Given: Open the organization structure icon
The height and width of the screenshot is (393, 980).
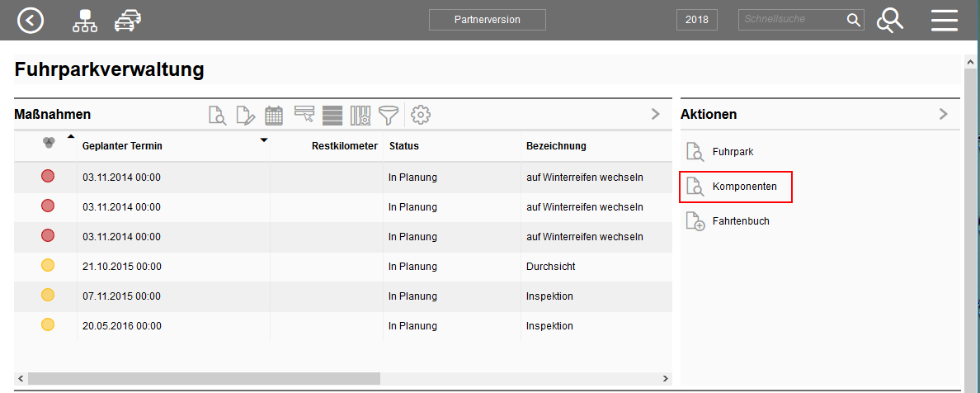Looking at the screenshot, I should pos(84,21).
